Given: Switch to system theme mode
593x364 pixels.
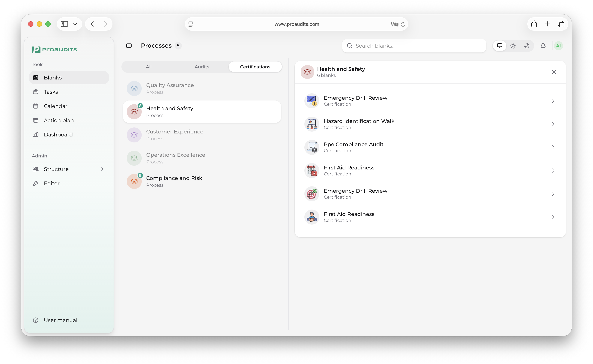Looking at the screenshot, I should (500, 46).
